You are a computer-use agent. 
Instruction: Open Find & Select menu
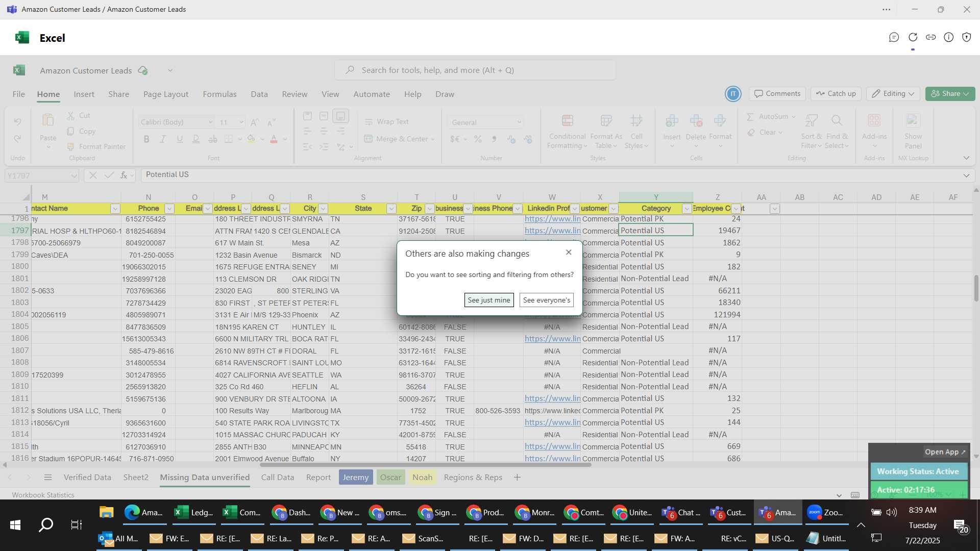[837, 131]
